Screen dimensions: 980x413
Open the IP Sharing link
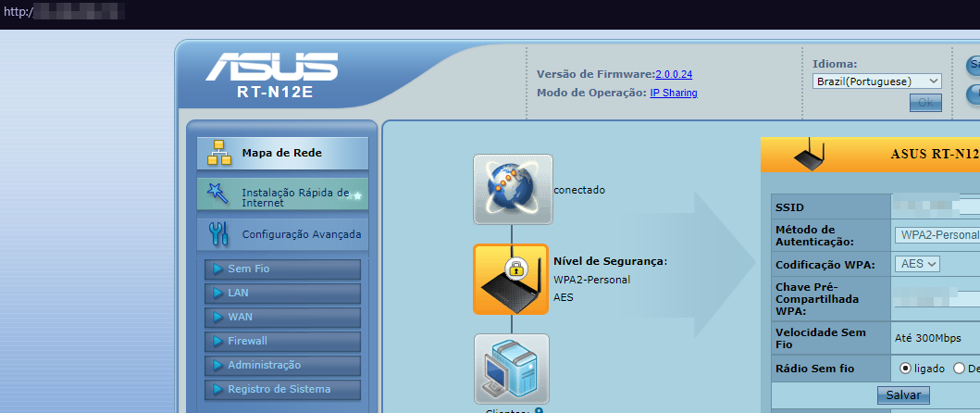674,94
